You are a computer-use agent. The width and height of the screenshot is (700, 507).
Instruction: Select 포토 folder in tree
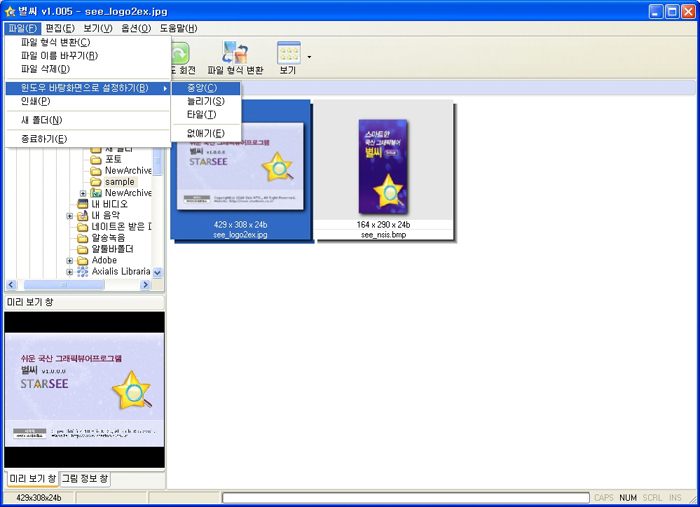click(x=113, y=159)
